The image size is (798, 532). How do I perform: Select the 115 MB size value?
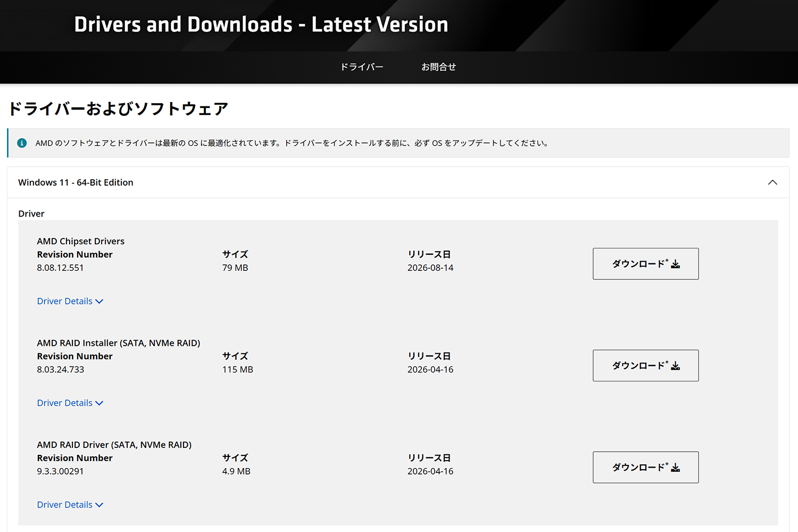(238, 369)
